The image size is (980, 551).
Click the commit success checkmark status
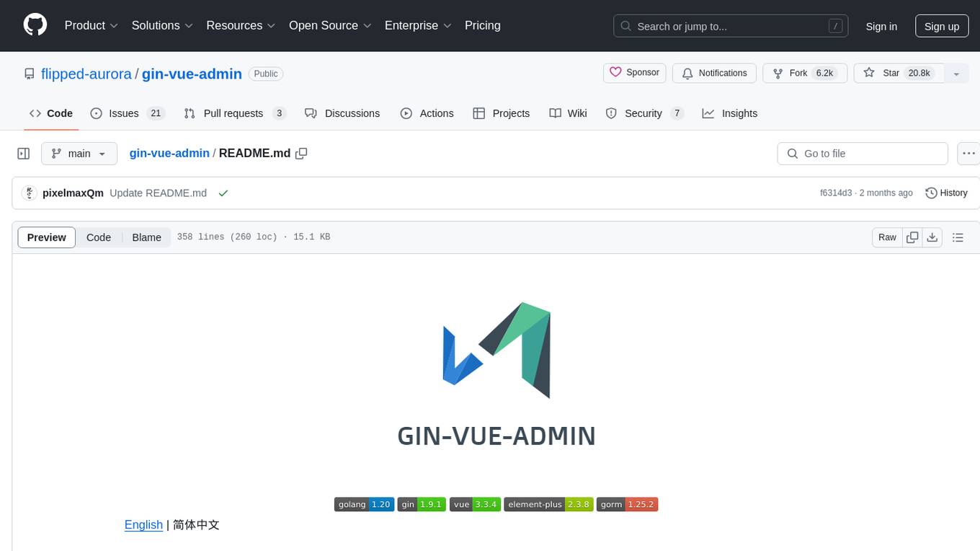pos(223,193)
